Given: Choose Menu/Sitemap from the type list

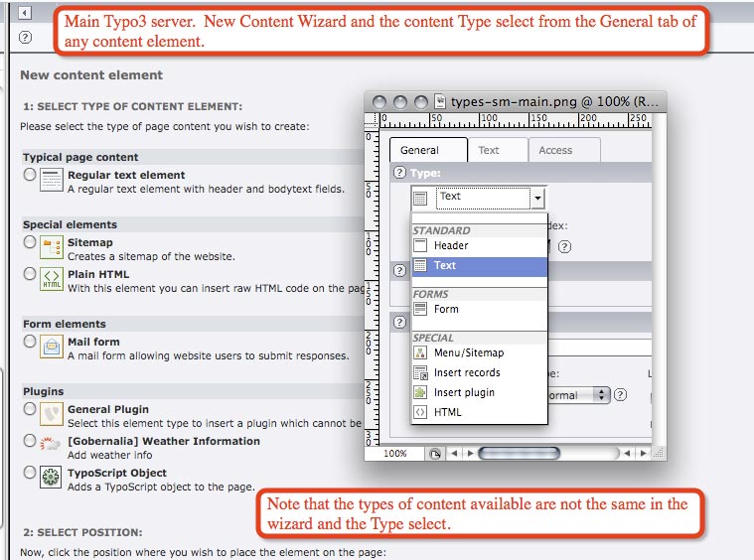Looking at the screenshot, I should point(468,352).
